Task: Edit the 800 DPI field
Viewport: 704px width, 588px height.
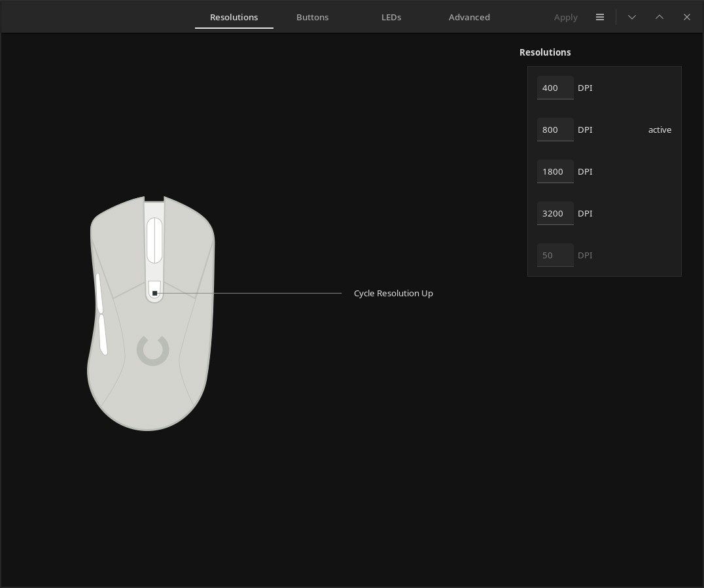Action: coord(555,130)
